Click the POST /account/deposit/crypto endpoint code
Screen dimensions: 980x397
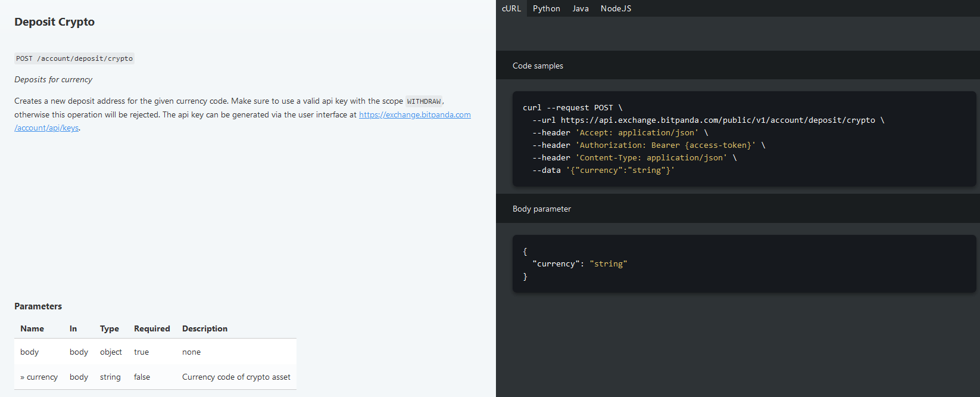[x=74, y=58]
